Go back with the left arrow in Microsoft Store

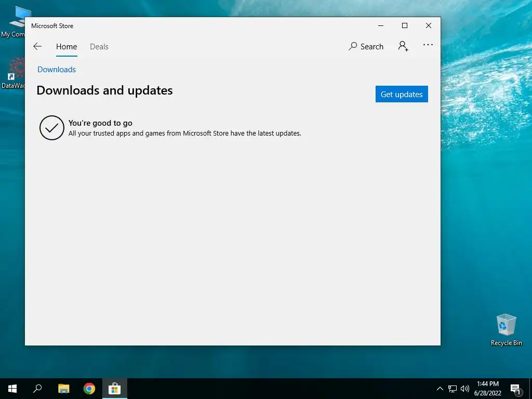pos(37,46)
